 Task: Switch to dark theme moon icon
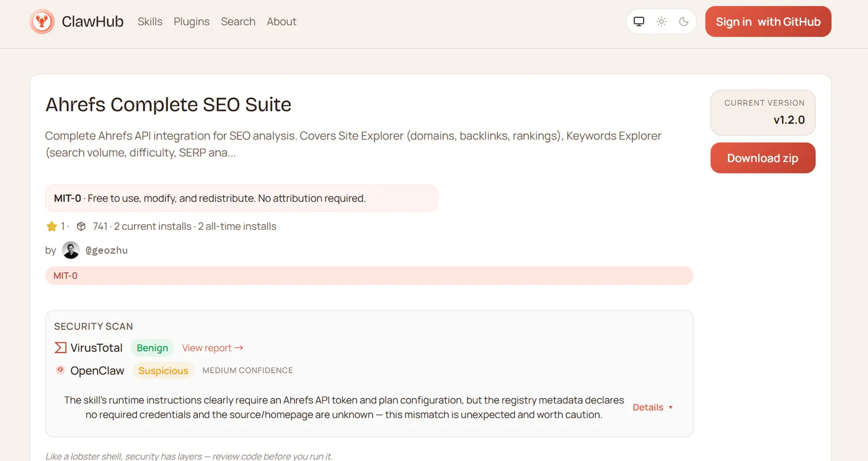684,22
